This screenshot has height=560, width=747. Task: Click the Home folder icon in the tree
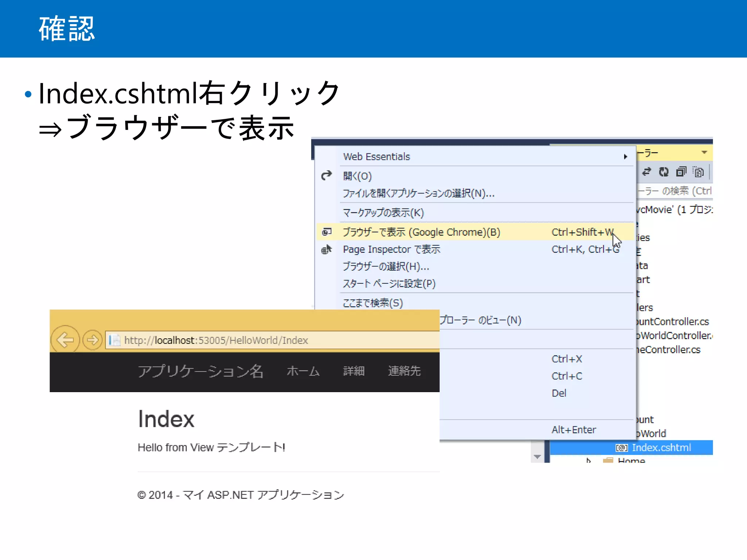click(608, 460)
